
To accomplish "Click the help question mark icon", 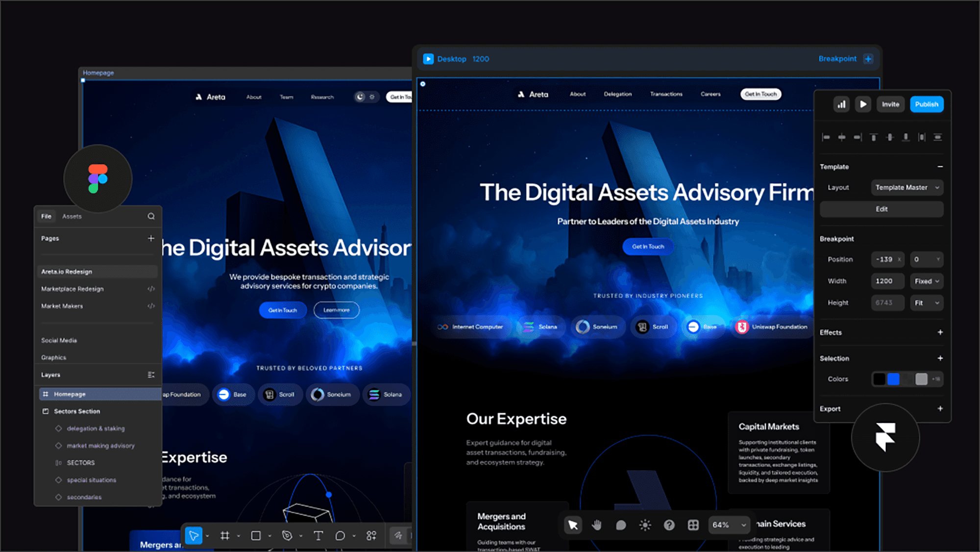I will point(669,525).
